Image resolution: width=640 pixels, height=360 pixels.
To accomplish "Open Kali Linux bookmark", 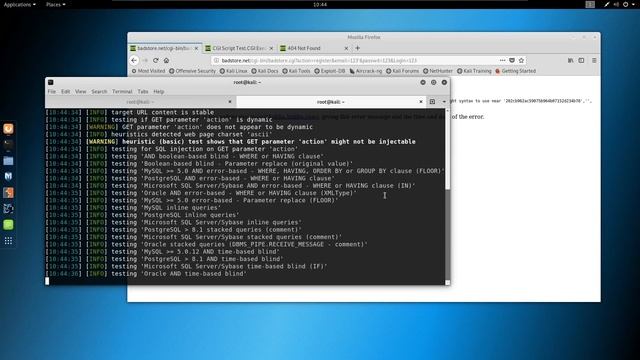I will (233, 71).
